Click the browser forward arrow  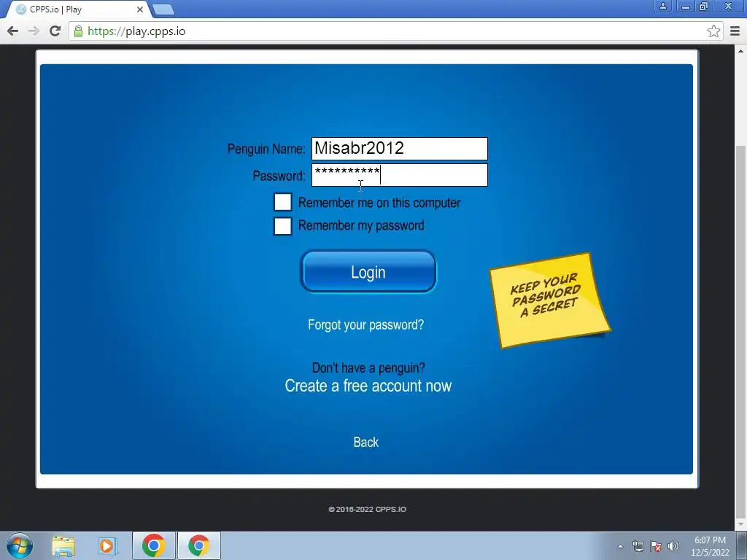point(34,31)
